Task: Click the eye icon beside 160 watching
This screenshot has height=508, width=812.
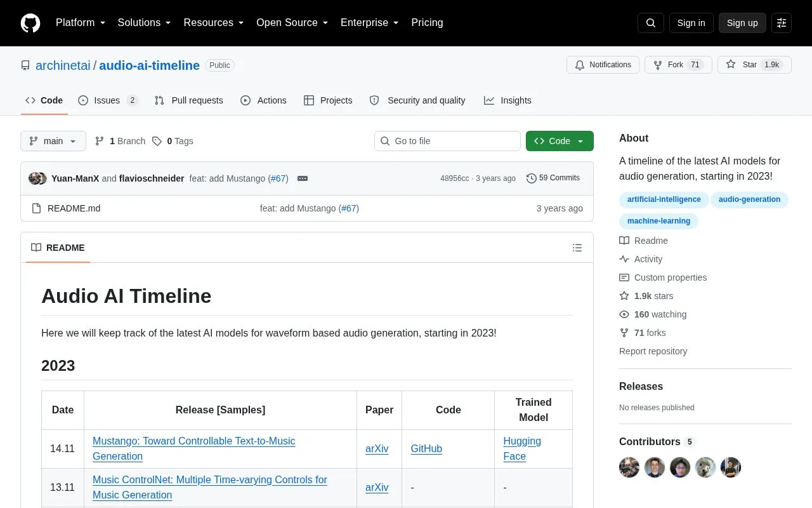Action: pyautogui.click(x=624, y=314)
